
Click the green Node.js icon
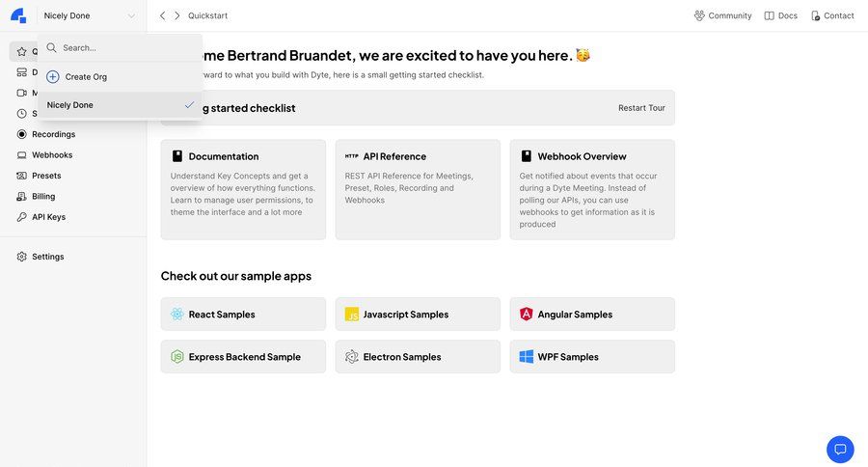tap(177, 357)
